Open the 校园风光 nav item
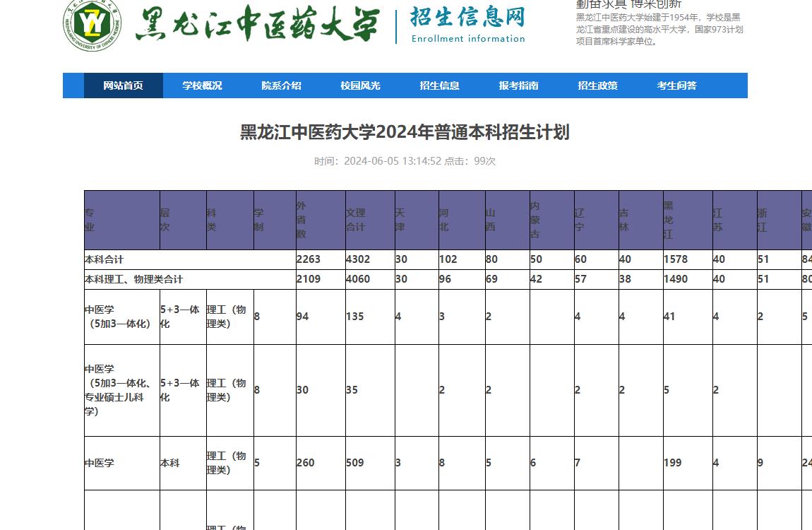 (x=360, y=86)
